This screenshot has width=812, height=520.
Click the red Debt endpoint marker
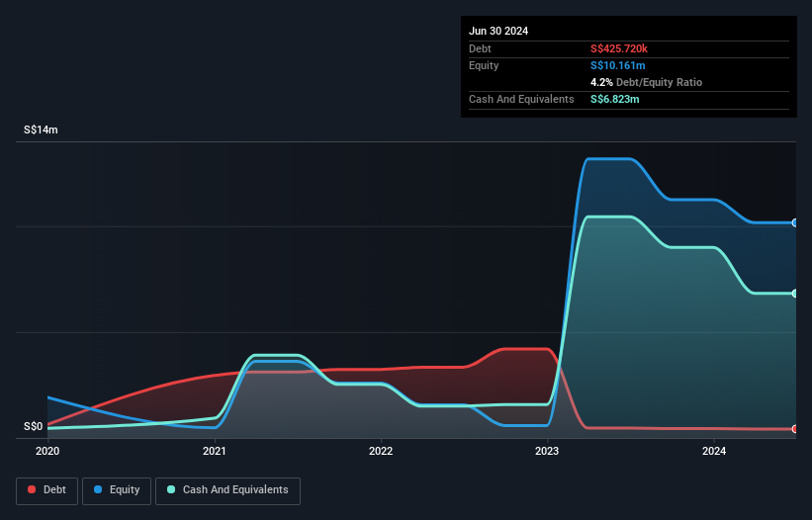(795, 429)
